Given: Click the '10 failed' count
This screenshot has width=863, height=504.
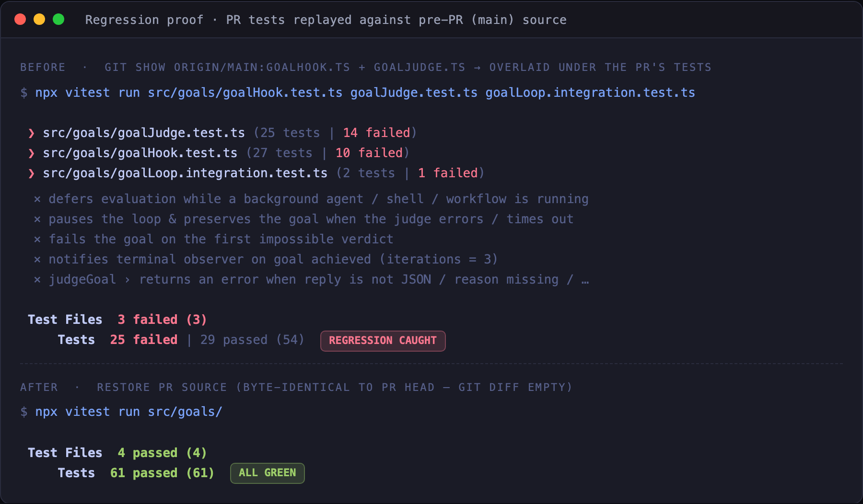Looking at the screenshot, I should (369, 153).
